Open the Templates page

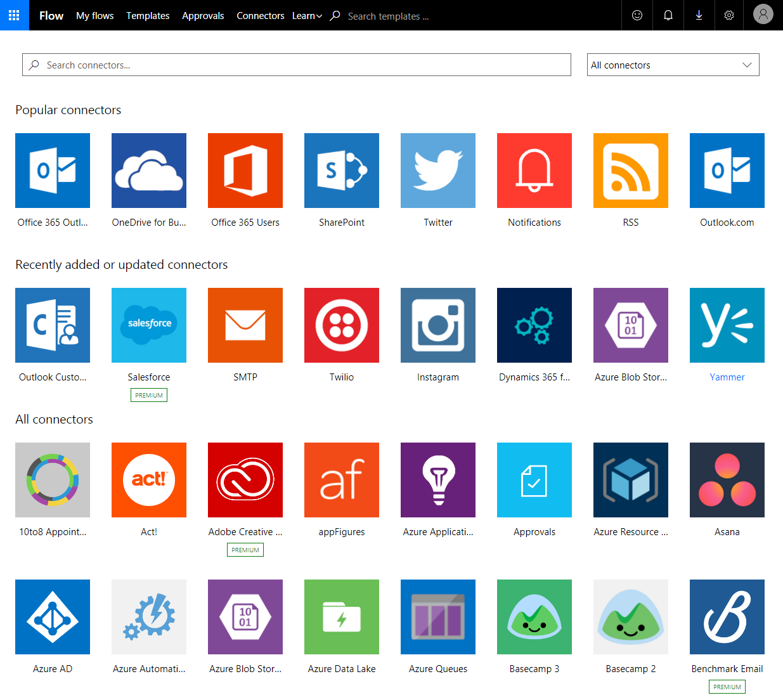(148, 16)
